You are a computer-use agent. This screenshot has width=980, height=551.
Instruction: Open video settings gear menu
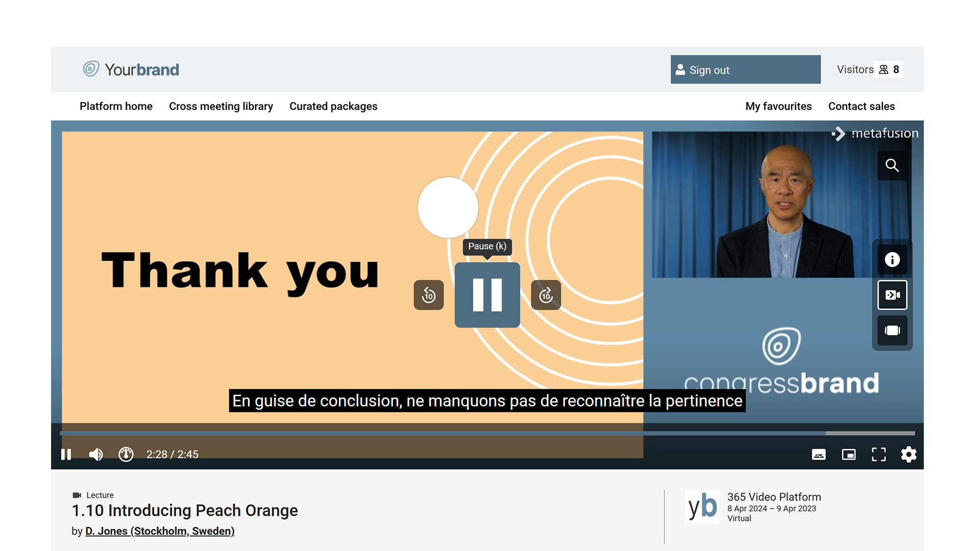point(909,454)
